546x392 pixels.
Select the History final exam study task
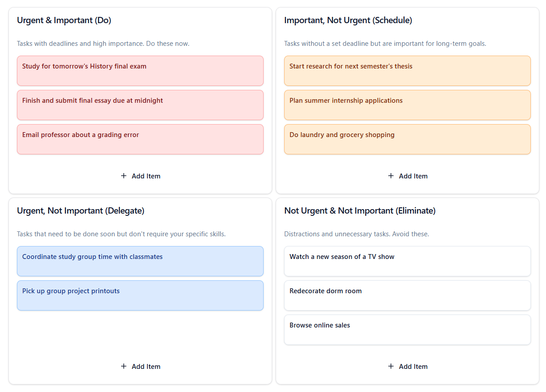coord(140,71)
